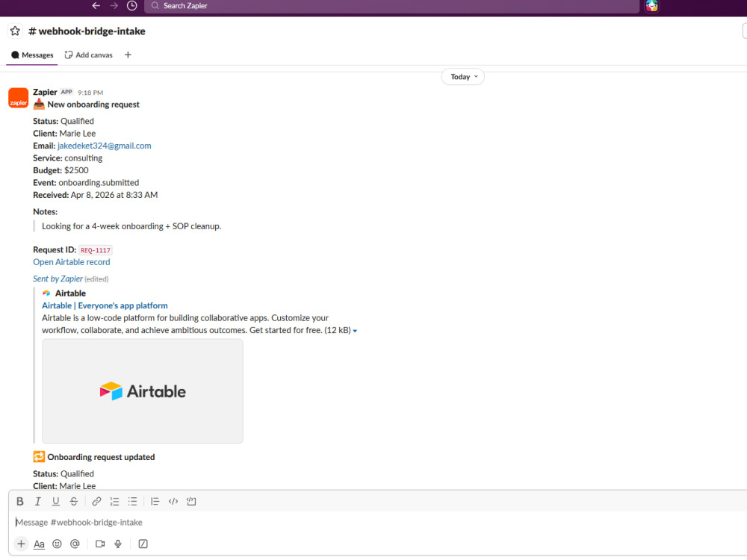747x560 pixels.
Task: Toggle underline formatting
Action: click(56, 502)
